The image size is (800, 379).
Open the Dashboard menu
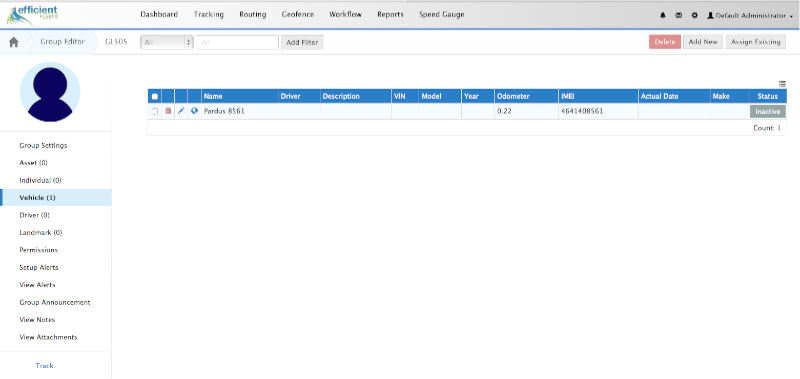(159, 14)
